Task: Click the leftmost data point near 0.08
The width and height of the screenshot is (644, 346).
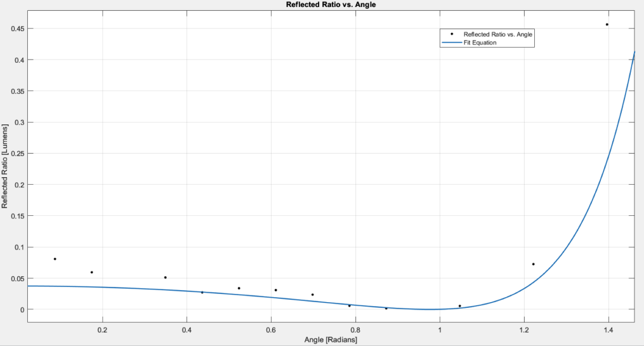Action: [55, 259]
